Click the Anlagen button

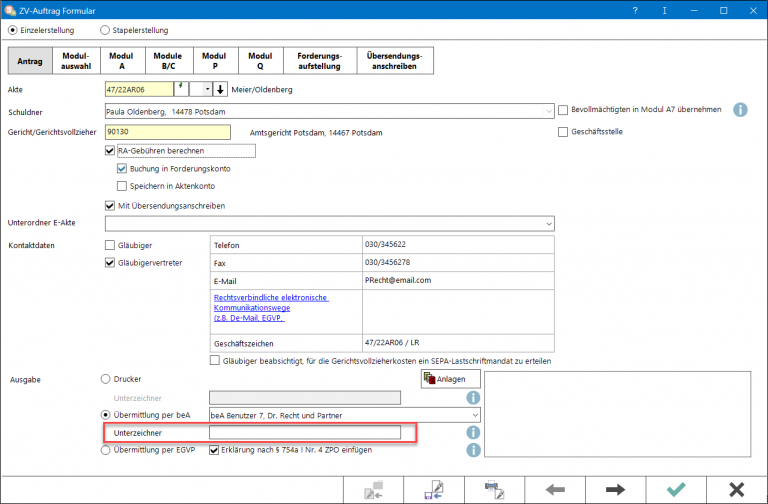pos(450,378)
